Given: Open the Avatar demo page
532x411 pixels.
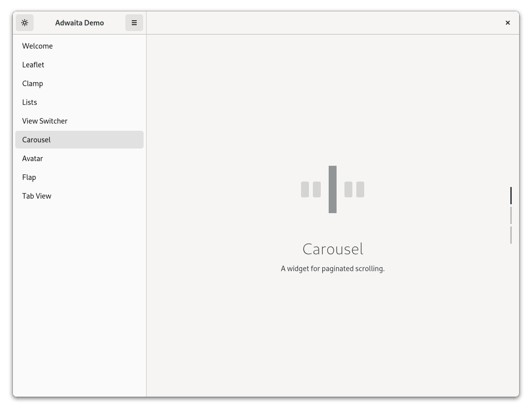Looking at the screenshot, I should click(x=33, y=158).
